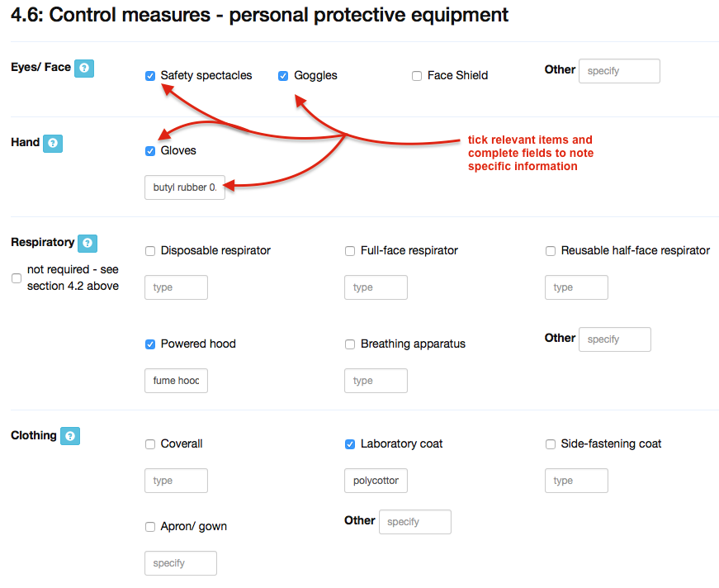
Task: Click the butyl rubber glove type field
Action: [x=185, y=187]
